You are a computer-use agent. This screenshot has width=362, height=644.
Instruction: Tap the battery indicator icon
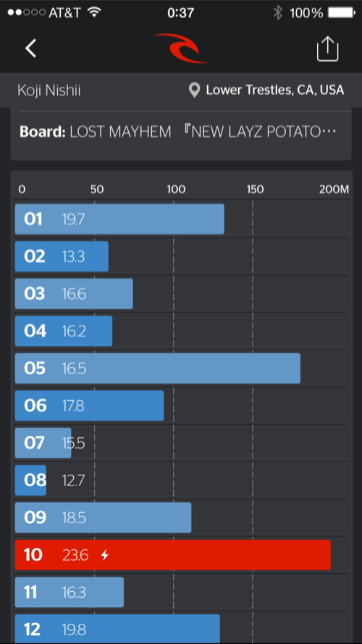pyautogui.click(x=342, y=13)
